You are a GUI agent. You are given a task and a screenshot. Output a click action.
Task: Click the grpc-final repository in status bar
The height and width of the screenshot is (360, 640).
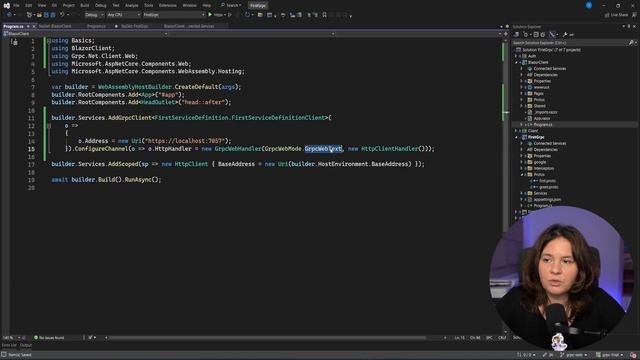[610, 355]
